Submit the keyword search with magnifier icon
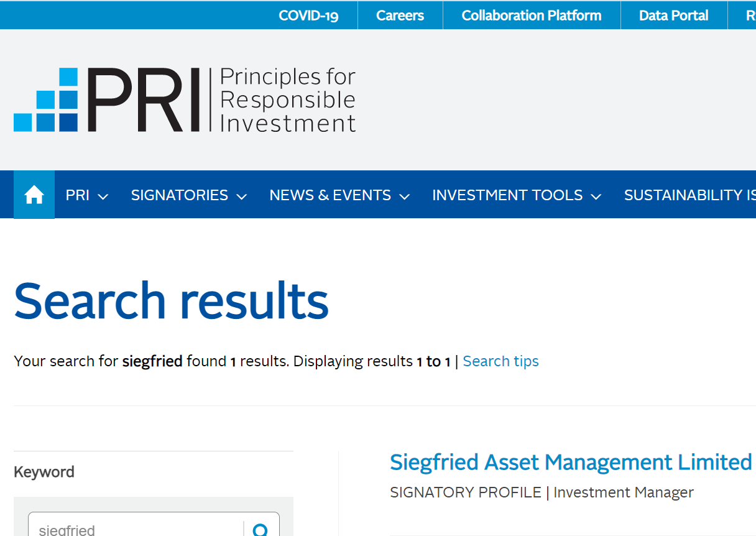This screenshot has width=756, height=536. click(x=261, y=529)
